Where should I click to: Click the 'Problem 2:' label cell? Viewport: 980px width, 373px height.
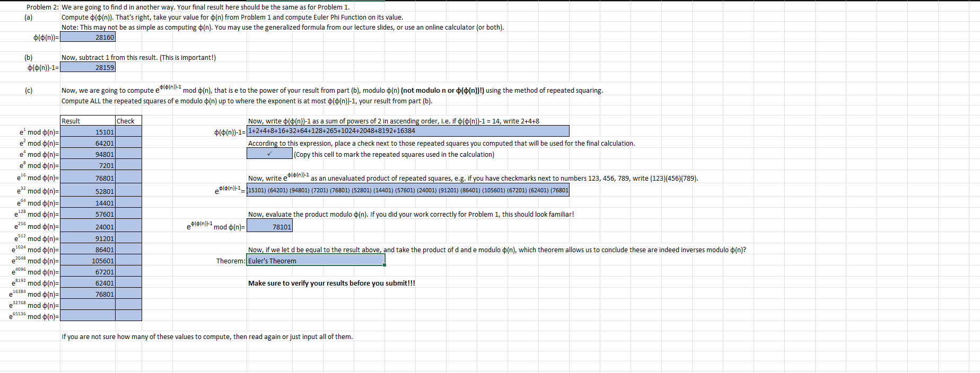42,7
